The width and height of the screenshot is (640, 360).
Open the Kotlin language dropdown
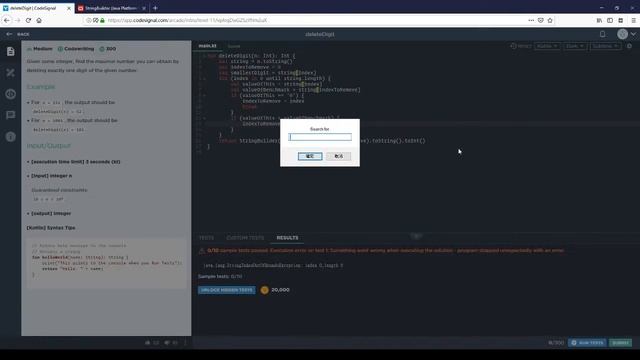(x=547, y=46)
